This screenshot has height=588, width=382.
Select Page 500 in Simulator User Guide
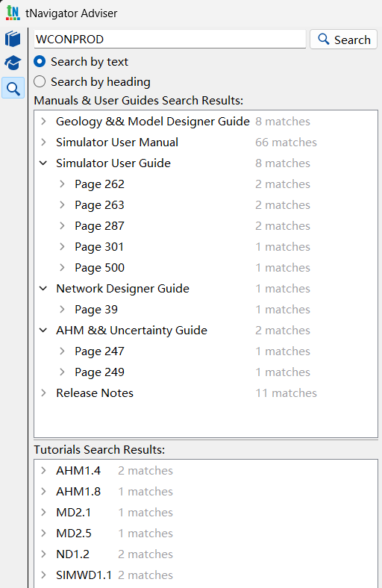coord(99,268)
